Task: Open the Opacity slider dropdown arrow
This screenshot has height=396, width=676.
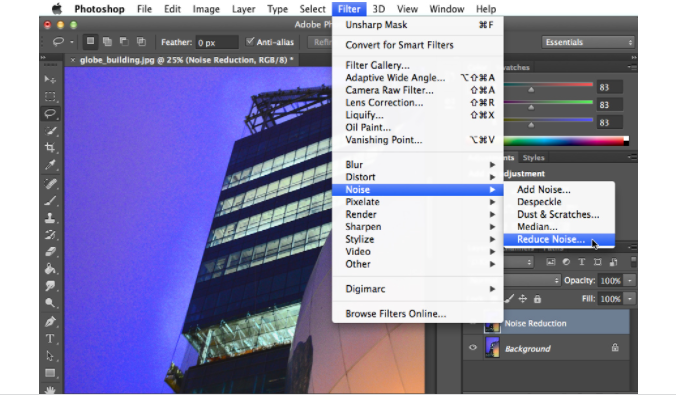Action: 630,281
